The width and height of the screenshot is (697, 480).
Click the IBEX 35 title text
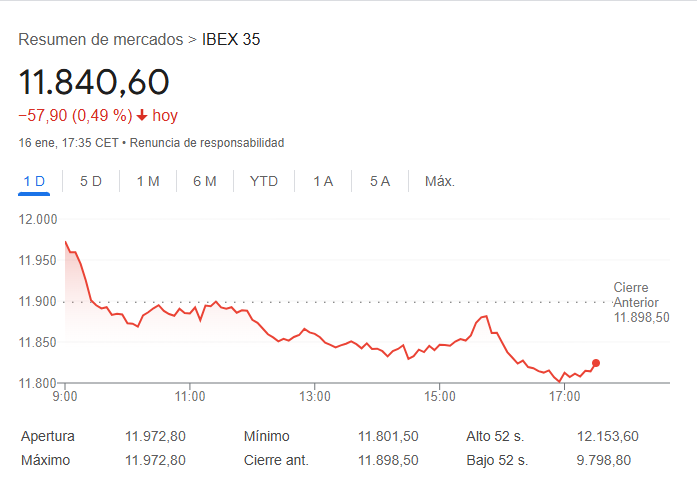click(x=231, y=40)
